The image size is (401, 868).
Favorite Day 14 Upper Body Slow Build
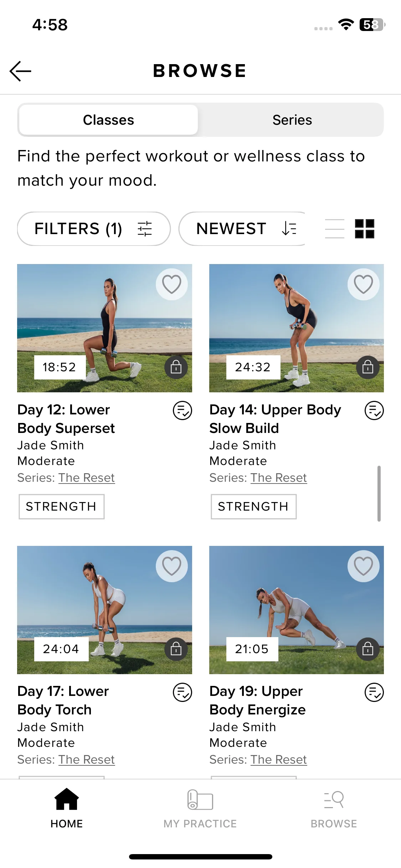tap(363, 284)
